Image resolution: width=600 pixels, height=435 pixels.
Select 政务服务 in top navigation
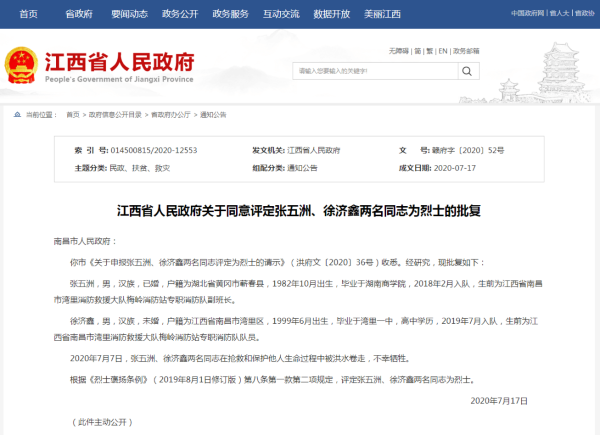230,13
